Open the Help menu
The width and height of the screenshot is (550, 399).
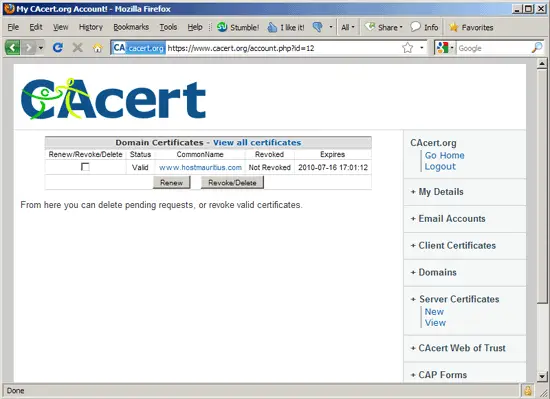point(195,27)
